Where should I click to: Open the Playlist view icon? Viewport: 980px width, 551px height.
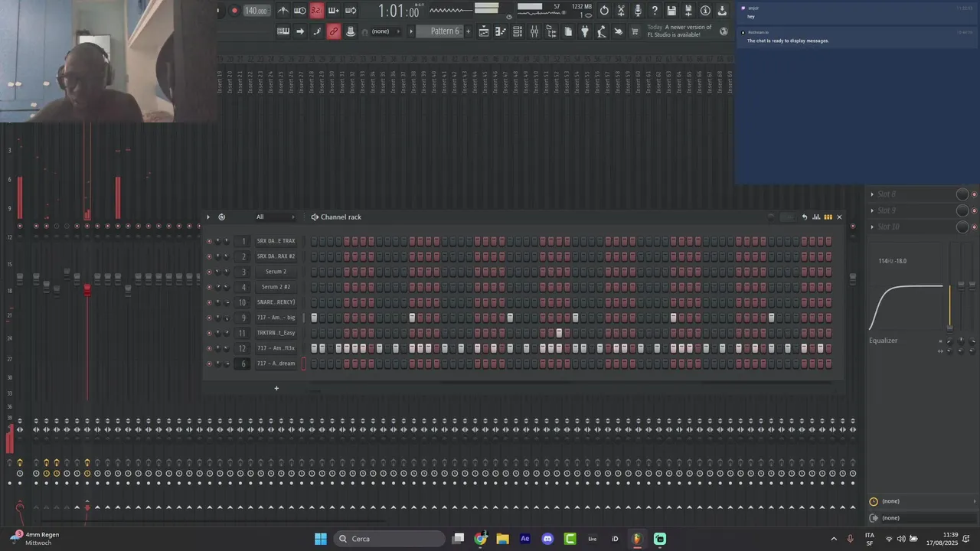tap(484, 31)
